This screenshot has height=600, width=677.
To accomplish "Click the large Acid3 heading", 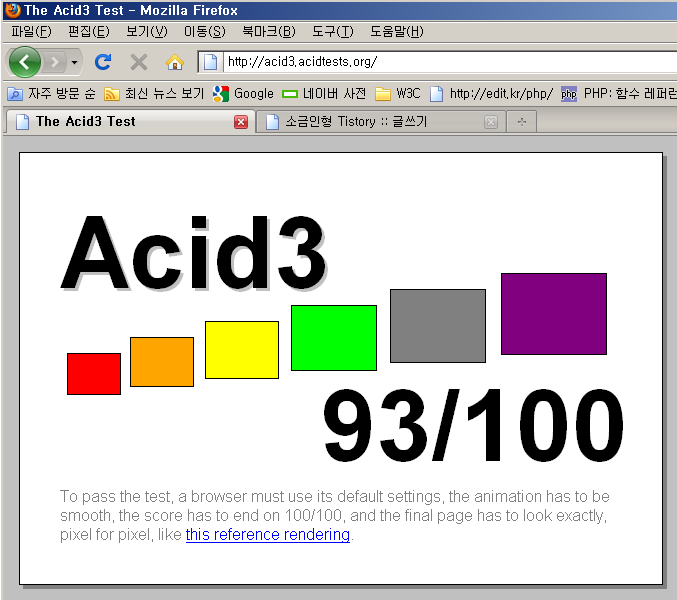I will coord(194,252).
